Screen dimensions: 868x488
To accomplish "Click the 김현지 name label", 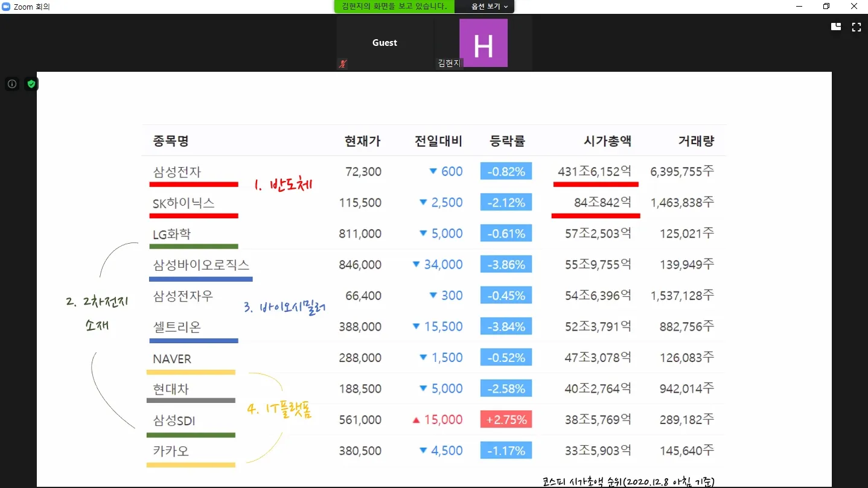I will [x=448, y=63].
